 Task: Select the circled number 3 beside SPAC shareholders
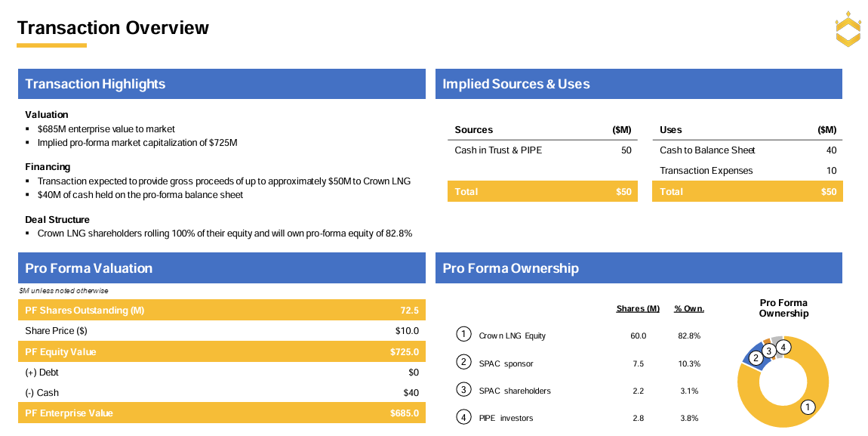click(x=463, y=389)
